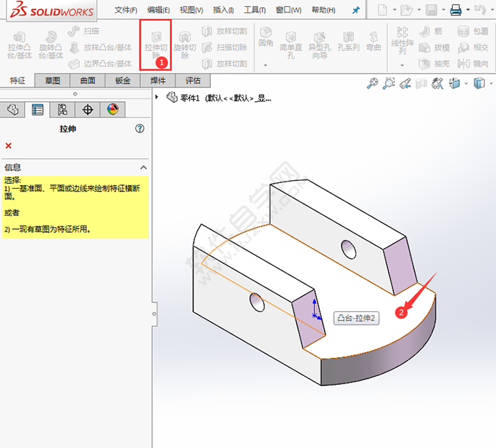Open help for the 拉伸 PropertyManager
496x448 pixels.
coord(140,129)
